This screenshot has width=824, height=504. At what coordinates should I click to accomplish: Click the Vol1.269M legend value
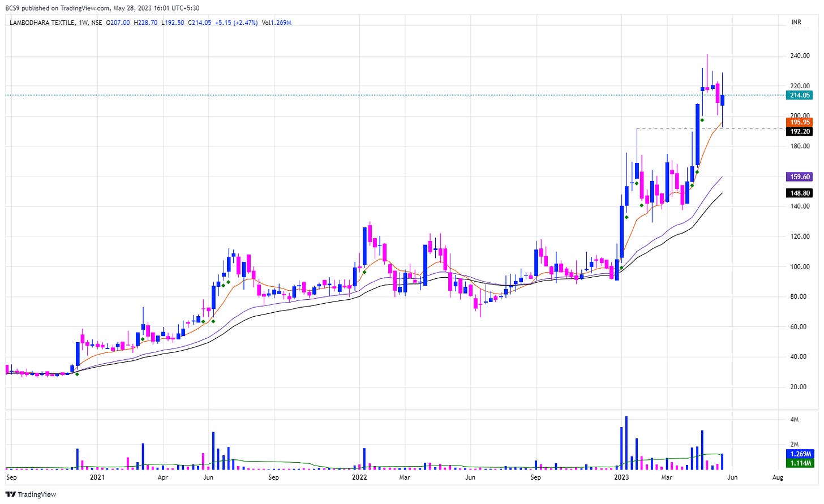click(x=277, y=23)
